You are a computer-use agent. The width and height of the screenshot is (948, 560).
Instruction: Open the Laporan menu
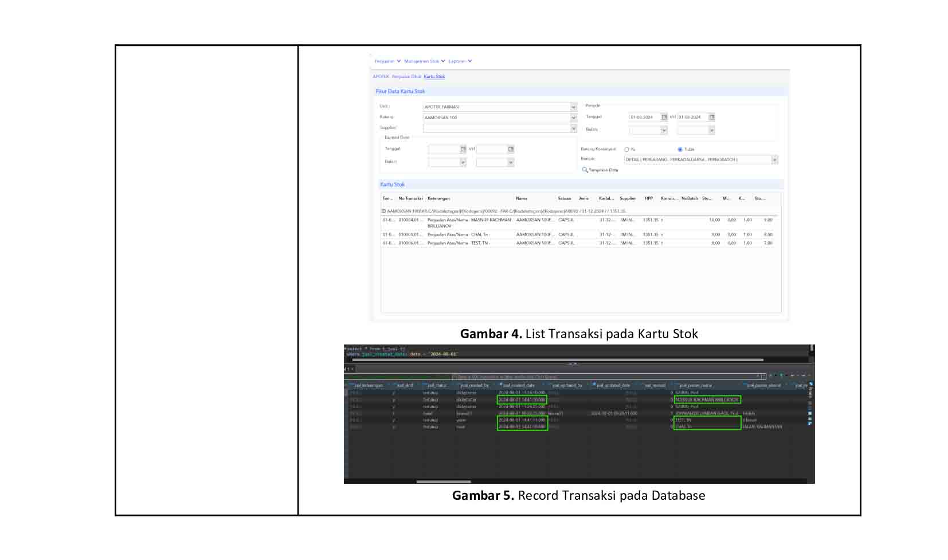[460, 61]
